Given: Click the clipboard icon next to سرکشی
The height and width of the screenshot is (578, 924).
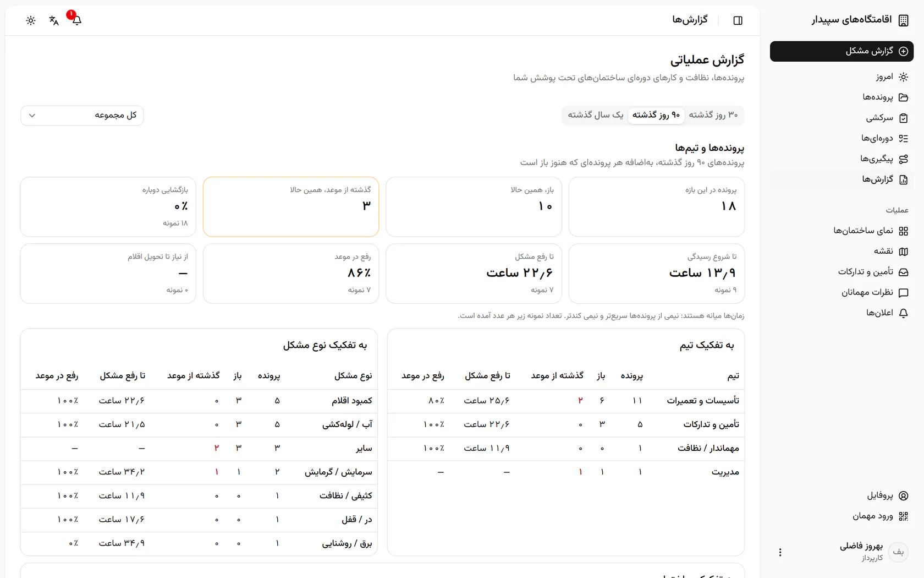Looking at the screenshot, I should [903, 118].
